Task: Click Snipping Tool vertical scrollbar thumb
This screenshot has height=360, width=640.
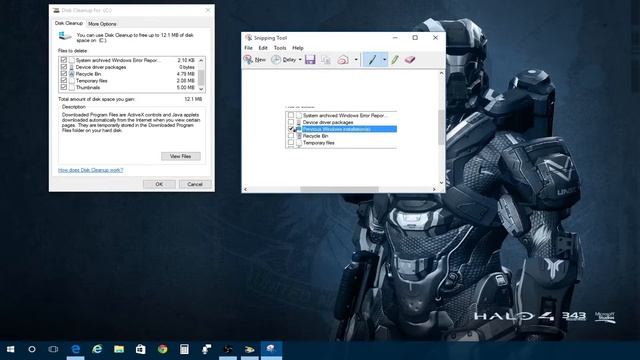Action: coord(441,127)
